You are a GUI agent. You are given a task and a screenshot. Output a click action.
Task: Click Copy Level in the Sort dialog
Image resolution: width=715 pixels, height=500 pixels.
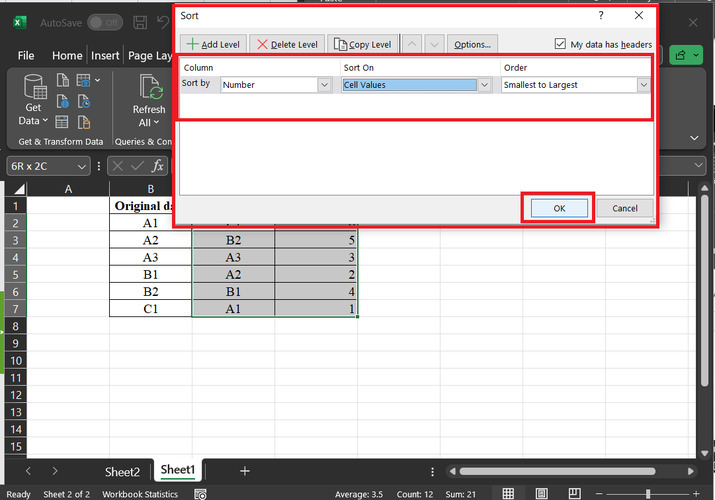pos(363,44)
